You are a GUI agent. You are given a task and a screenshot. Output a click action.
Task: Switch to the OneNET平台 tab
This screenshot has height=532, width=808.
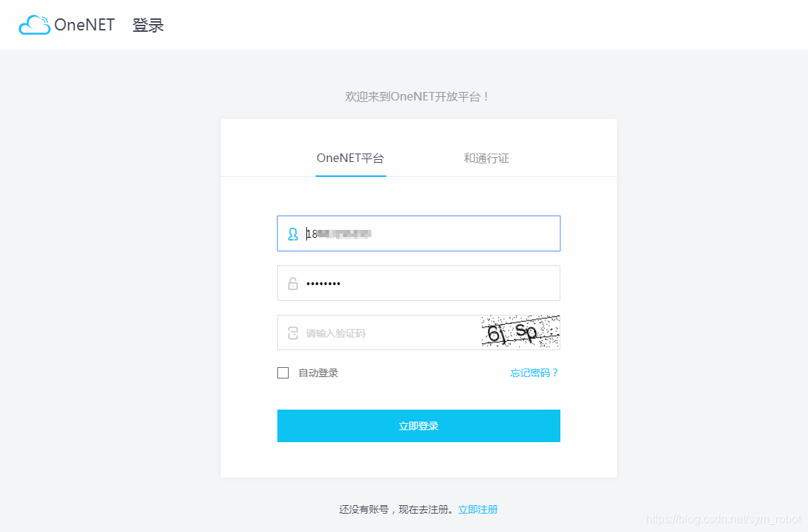(350, 158)
